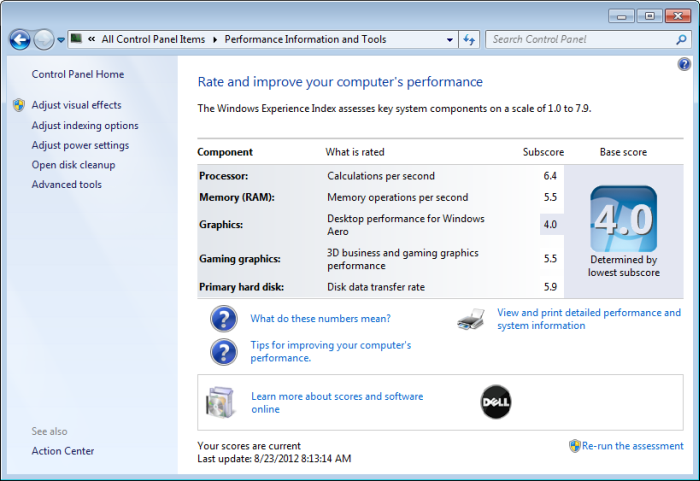
Task: Open Adjust visual effects
Action: (76, 105)
